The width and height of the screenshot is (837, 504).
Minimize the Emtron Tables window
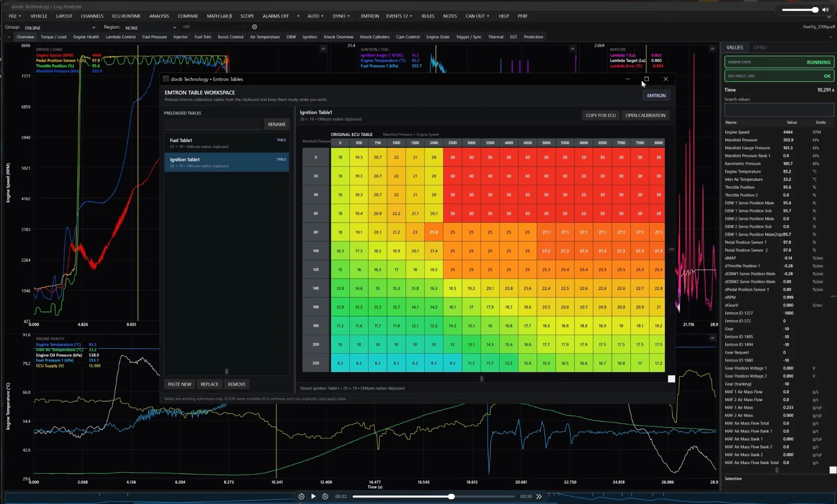627,79
